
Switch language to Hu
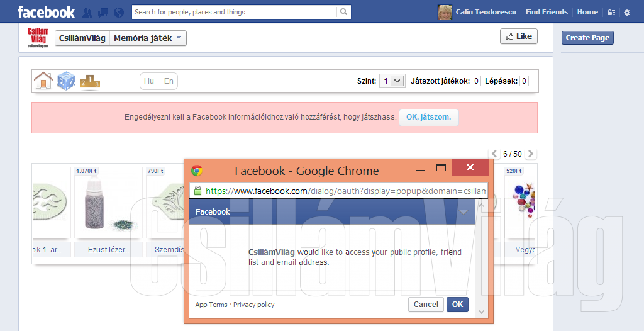click(149, 81)
